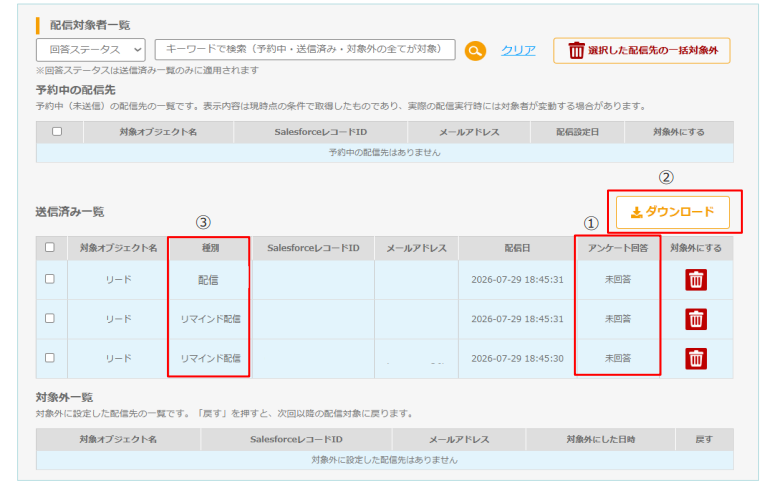Open the 回答ステータス dropdown
This screenshot has width=778, height=485.
pos(91,50)
